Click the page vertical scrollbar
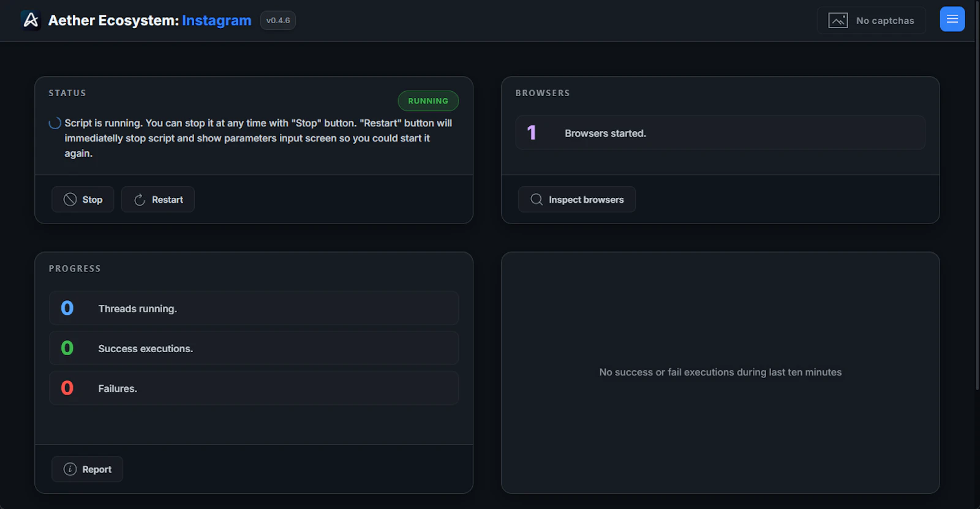 click(x=977, y=196)
